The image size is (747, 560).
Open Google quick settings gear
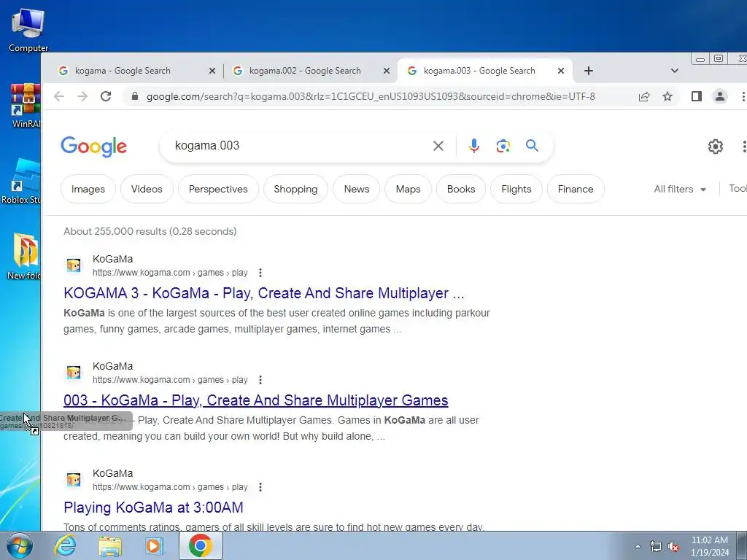715,147
